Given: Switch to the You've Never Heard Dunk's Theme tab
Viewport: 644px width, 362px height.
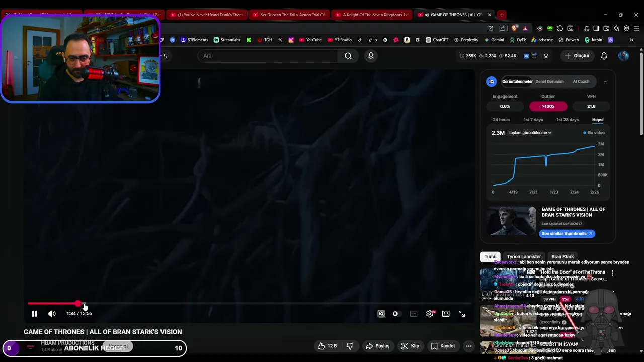Looking at the screenshot, I should coord(206,15).
